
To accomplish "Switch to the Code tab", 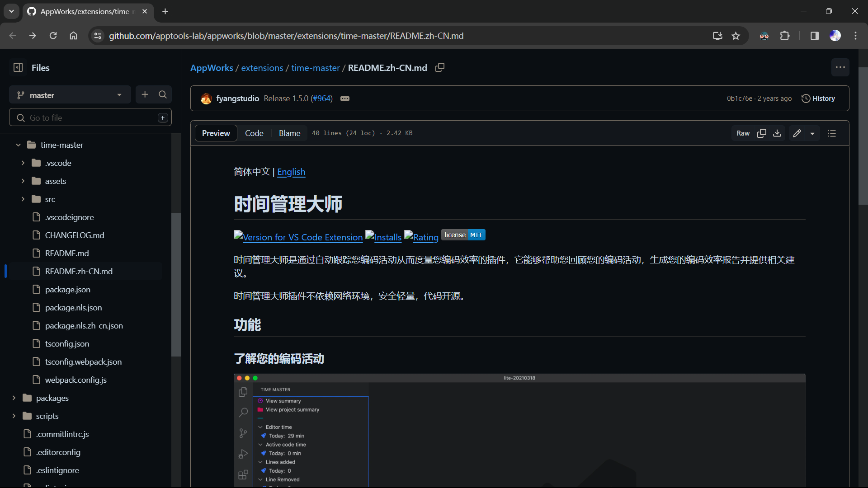I will [254, 133].
